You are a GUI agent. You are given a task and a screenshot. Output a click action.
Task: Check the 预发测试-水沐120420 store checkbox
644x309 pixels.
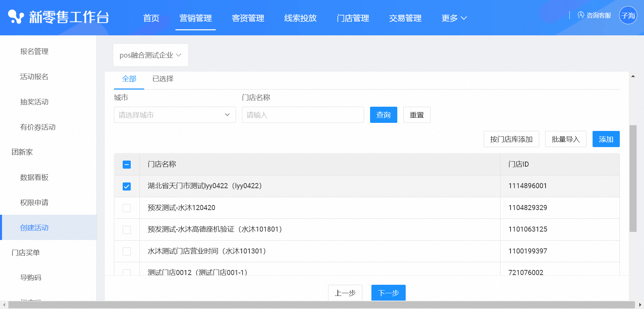(x=127, y=208)
